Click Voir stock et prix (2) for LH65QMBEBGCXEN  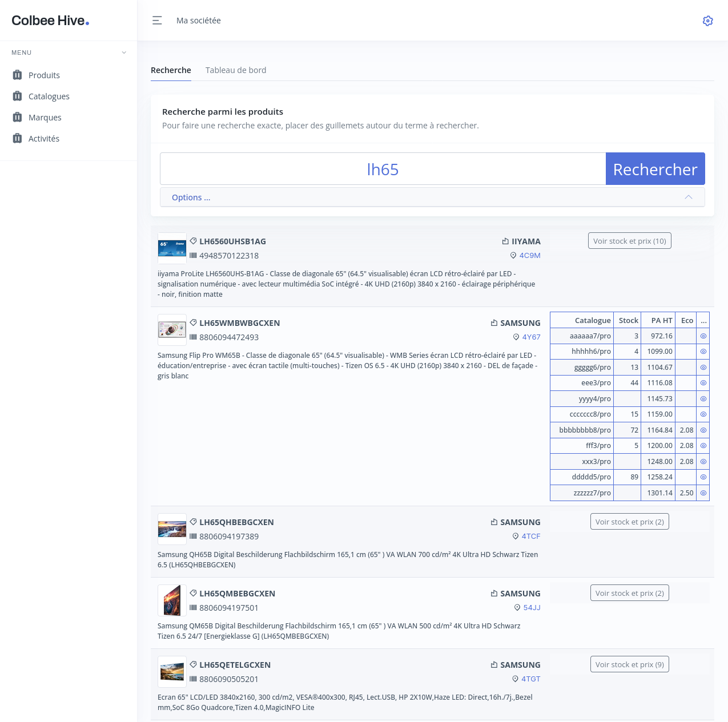[630, 593]
